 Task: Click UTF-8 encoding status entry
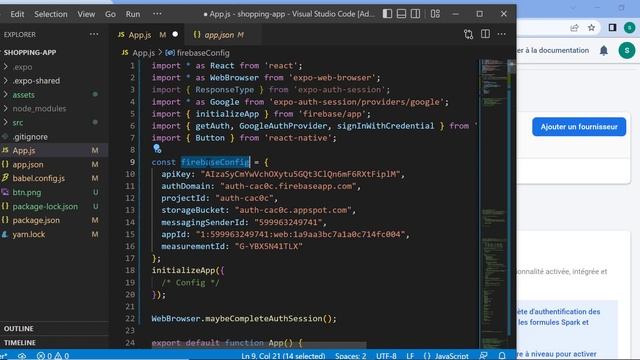click(386, 356)
